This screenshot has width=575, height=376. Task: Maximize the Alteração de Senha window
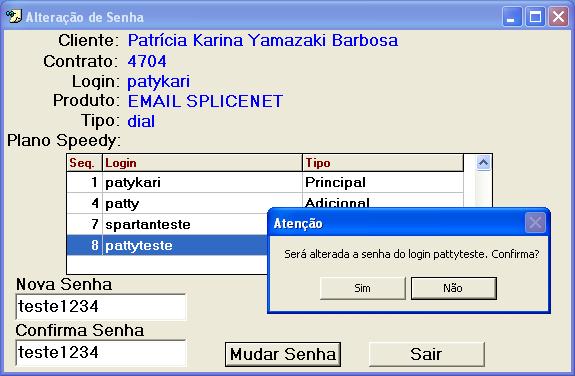click(535, 17)
